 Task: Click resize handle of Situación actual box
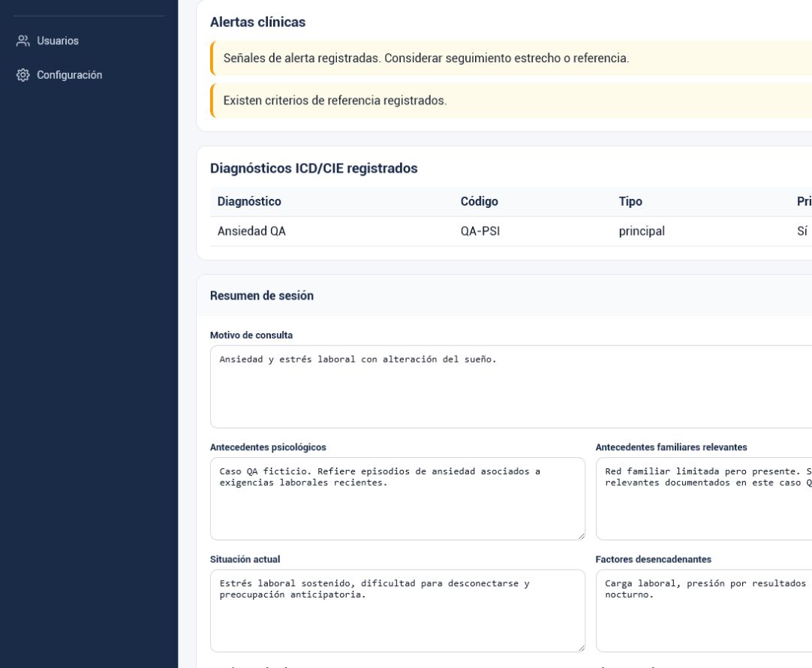click(581, 648)
